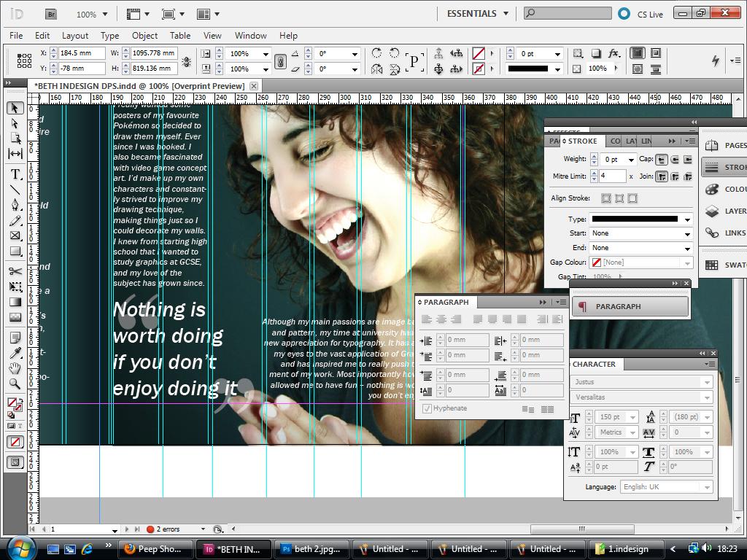Image resolution: width=747 pixels, height=560 pixels.
Task: Select the Type tool
Action: pyautogui.click(x=15, y=175)
